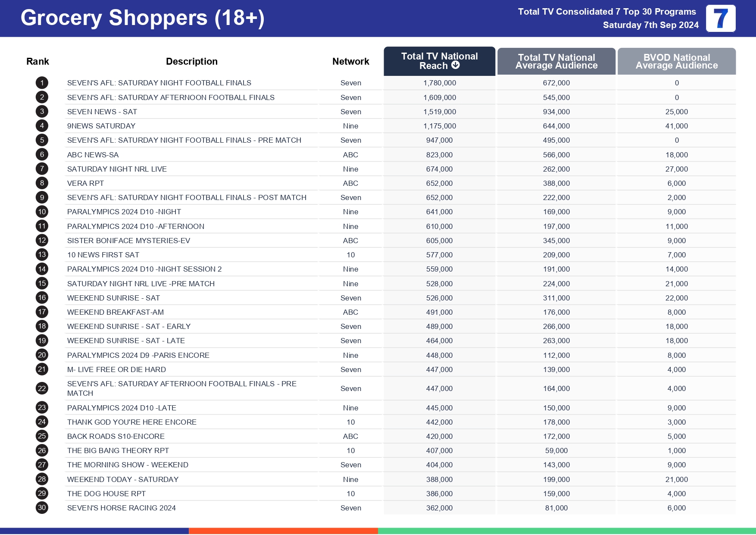Click the orange segment of the footer bar

tap(283, 531)
